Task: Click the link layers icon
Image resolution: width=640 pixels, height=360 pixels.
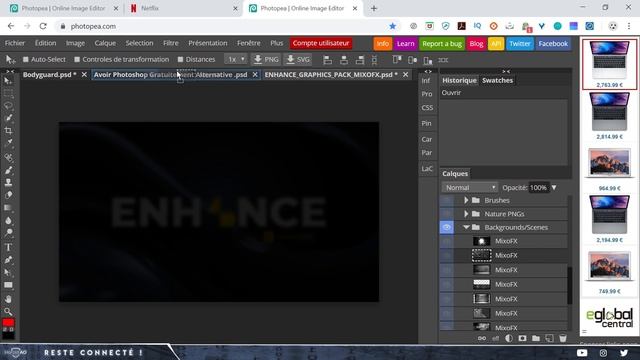Action: pos(482,338)
